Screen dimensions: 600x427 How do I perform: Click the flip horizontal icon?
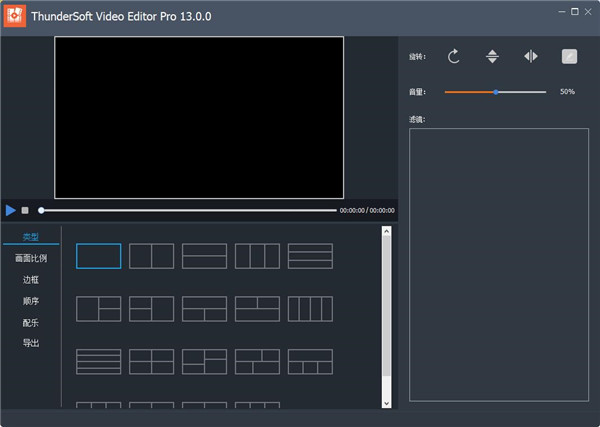coord(530,57)
